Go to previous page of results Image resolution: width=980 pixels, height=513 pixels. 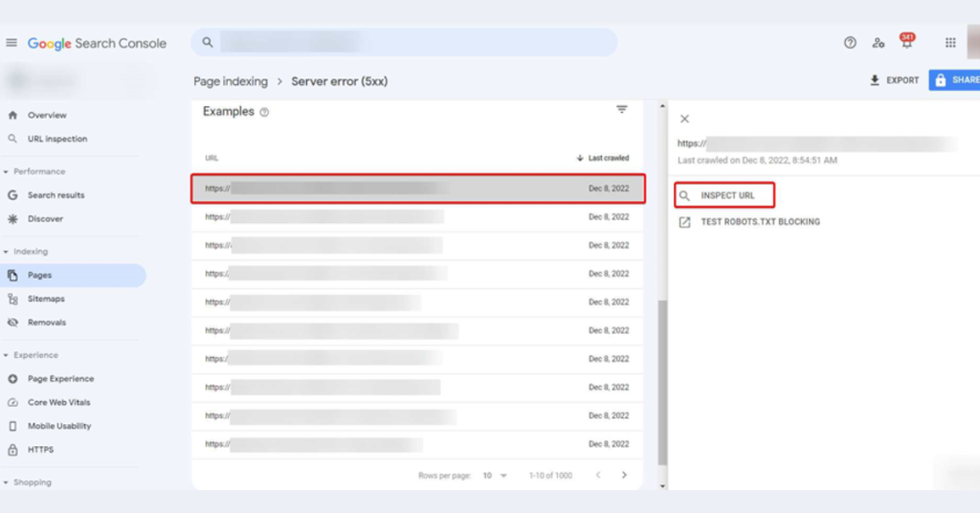(598, 475)
